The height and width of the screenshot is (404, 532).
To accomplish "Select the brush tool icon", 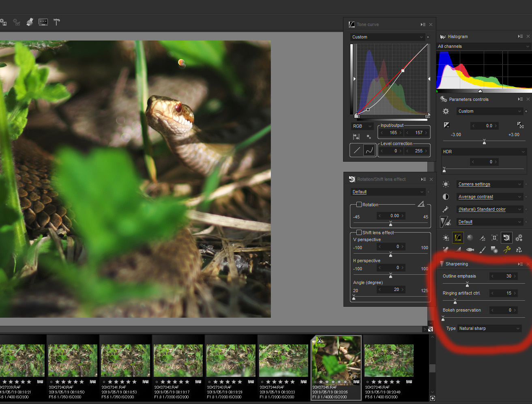I will click(482, 250).
